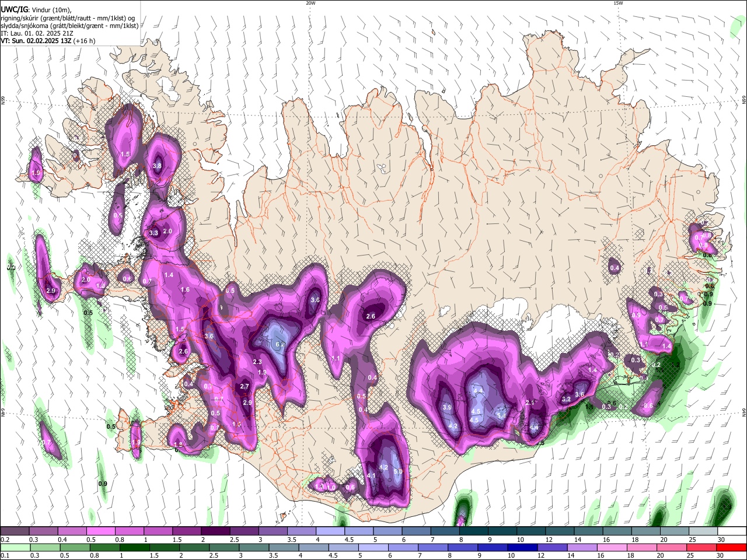Screen dimensions: 747x560
Task: Pick the dark purple swatch between 2 and 2.5
Action: pyautogui.click(x=215, y=531)
